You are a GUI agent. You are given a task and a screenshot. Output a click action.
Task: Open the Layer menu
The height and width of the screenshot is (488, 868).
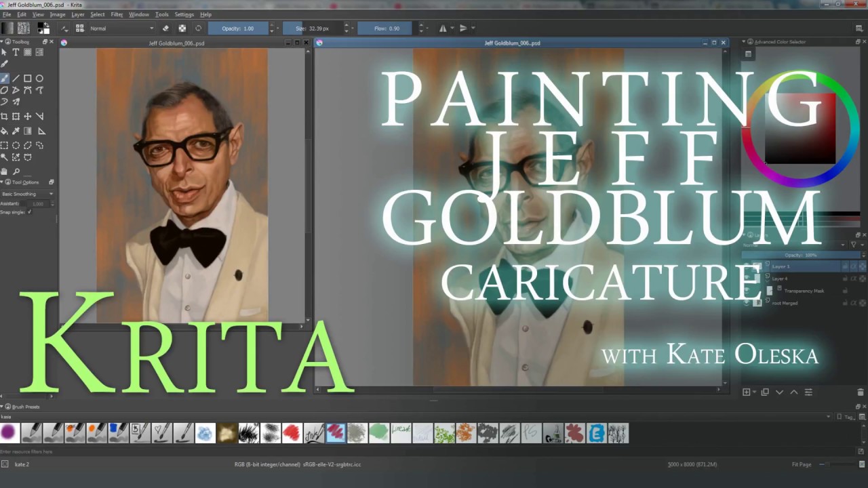[77, 14]
